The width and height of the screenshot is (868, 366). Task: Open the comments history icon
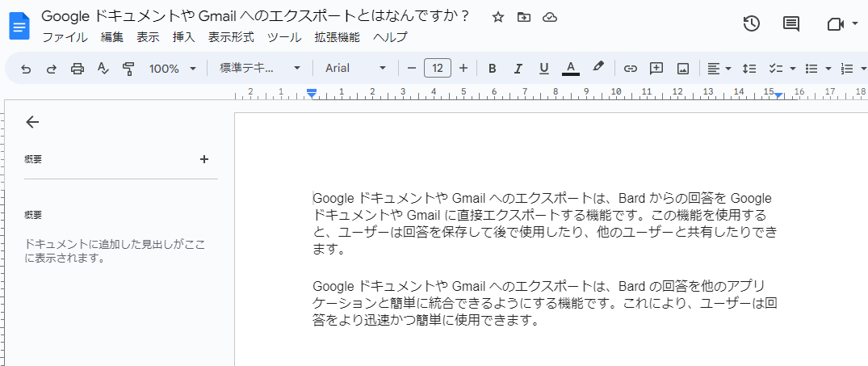791,23
